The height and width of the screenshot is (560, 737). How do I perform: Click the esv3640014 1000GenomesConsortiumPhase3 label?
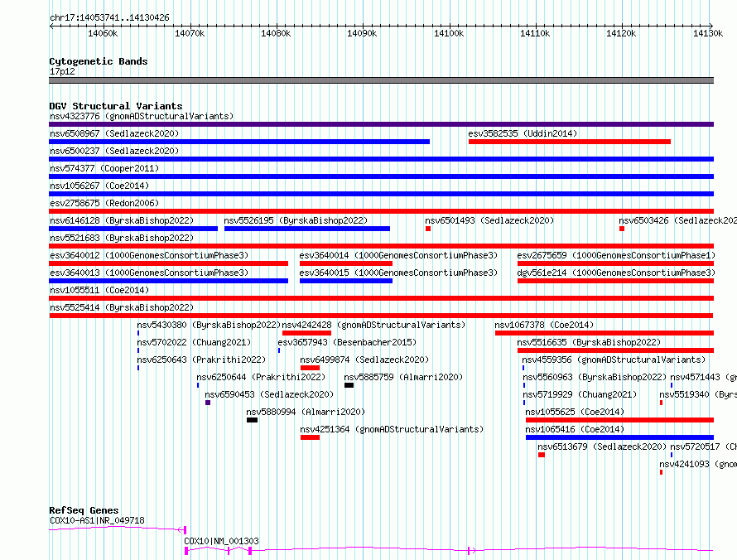pyautogui.click(x=398, y=255)
